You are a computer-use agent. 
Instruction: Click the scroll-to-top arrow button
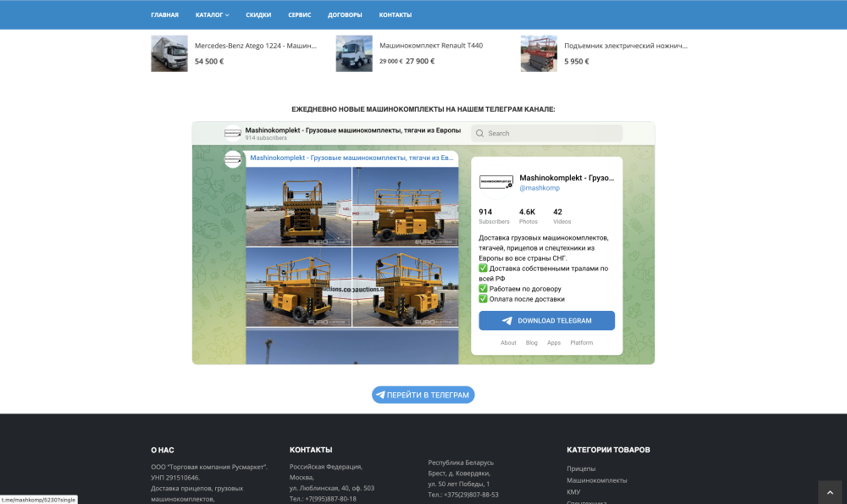coord(830,492)
